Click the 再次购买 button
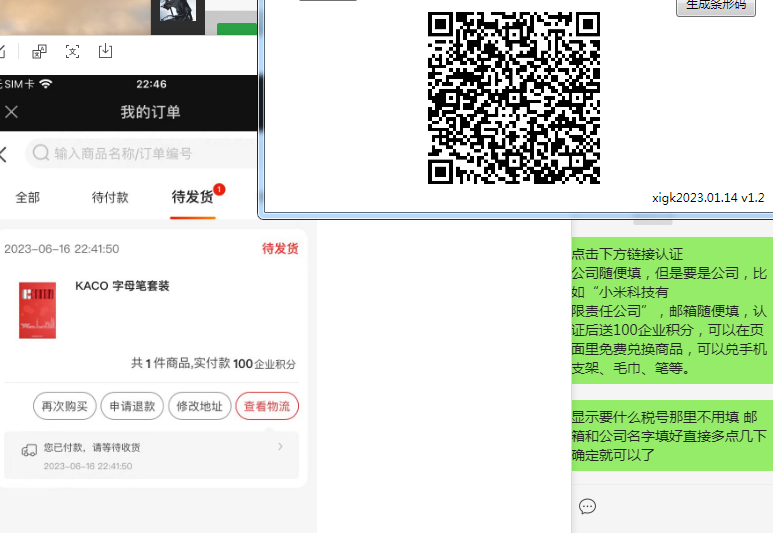 65,406
